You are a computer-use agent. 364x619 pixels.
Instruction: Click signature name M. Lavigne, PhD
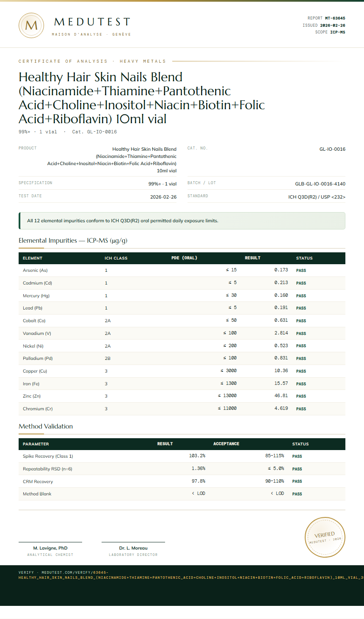(50, 548)
